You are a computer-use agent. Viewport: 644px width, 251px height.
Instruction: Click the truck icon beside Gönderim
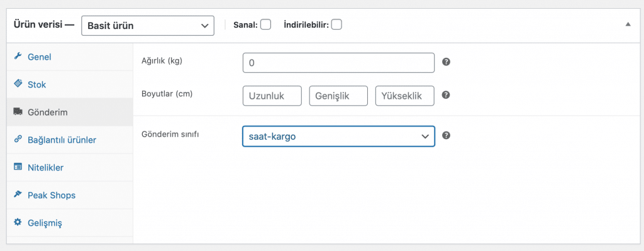click(18, 112)
